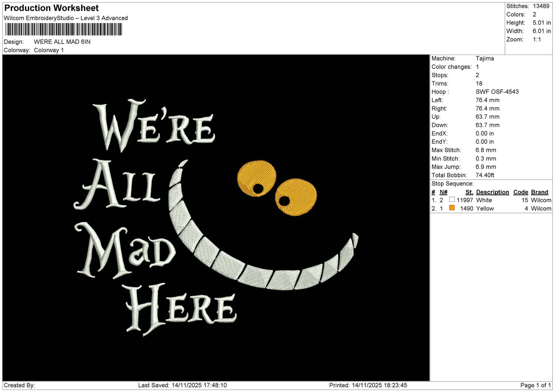
Task: Click the 'St.' column header
Action: pyautogui.click(x=469, y=192)
